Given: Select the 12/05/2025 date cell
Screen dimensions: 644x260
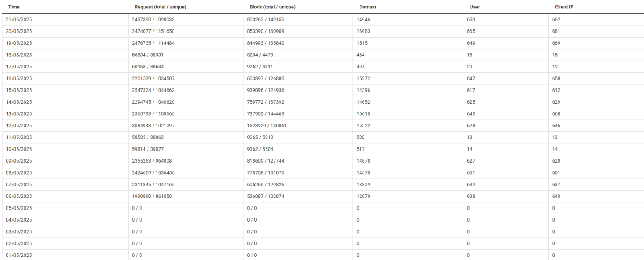Looking at the screenshot, I should 19,126.
